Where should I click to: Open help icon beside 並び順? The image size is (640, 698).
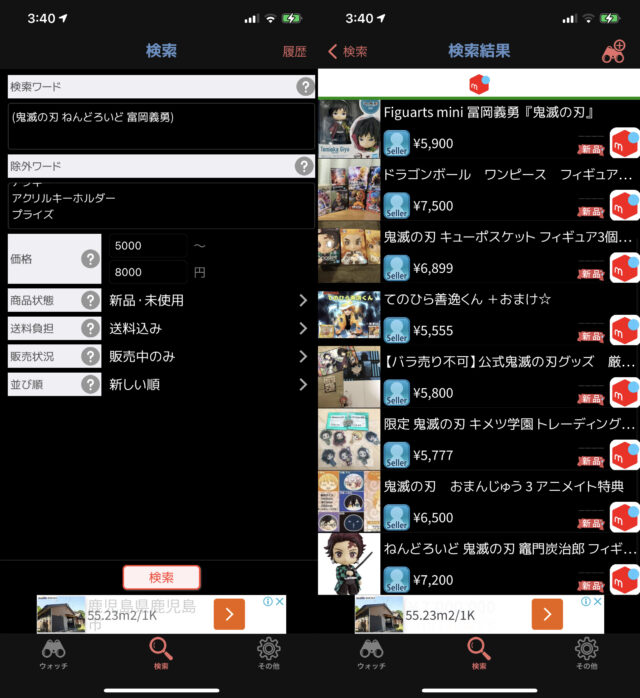pyautogui.click(x=90, y=385)
